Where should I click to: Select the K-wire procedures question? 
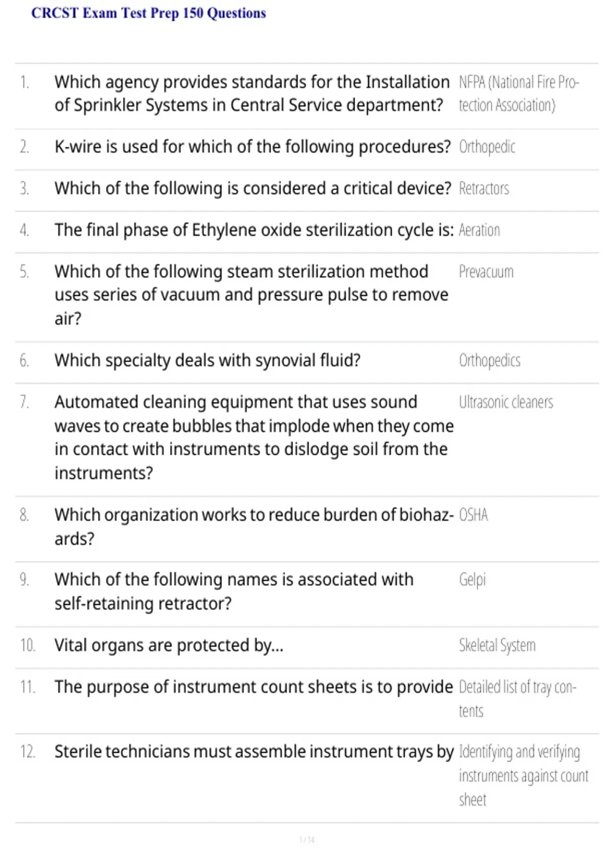tap(252, 147)
